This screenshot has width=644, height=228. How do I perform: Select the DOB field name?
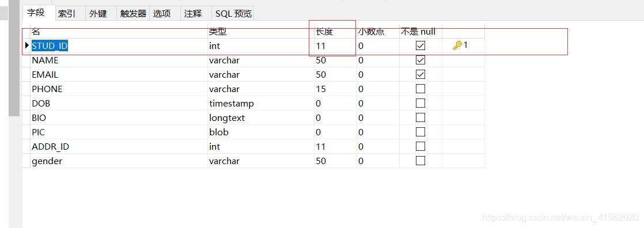(41, 104)
